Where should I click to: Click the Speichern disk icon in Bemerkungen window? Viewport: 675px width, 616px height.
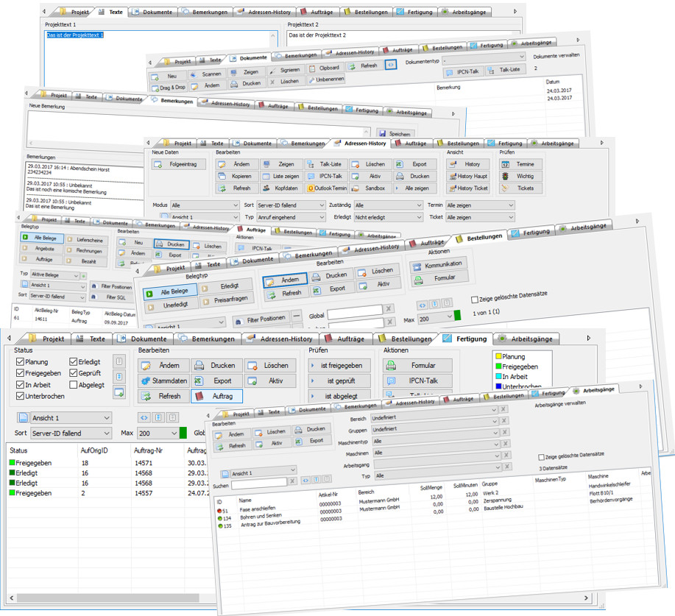[382, 133]
